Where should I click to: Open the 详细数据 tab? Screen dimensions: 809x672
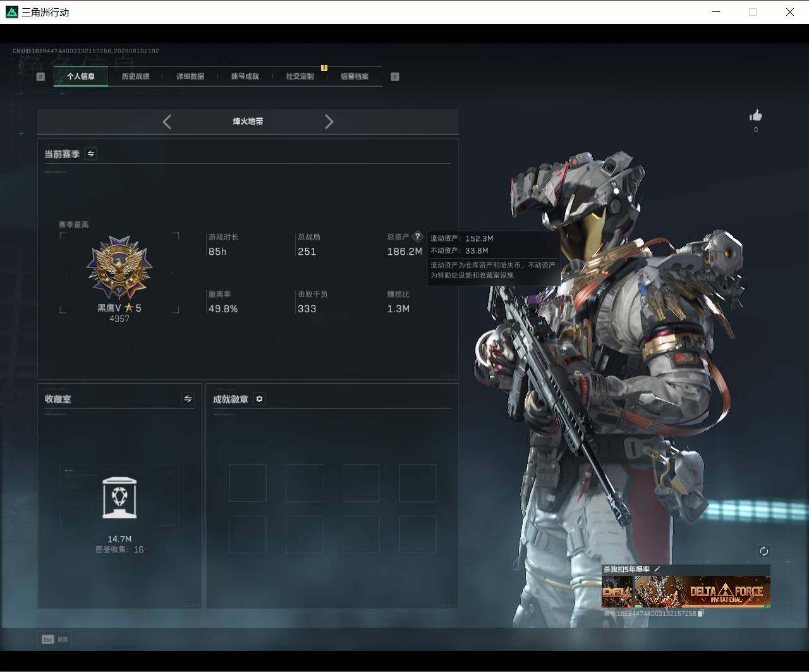click(x=190, y=76)
